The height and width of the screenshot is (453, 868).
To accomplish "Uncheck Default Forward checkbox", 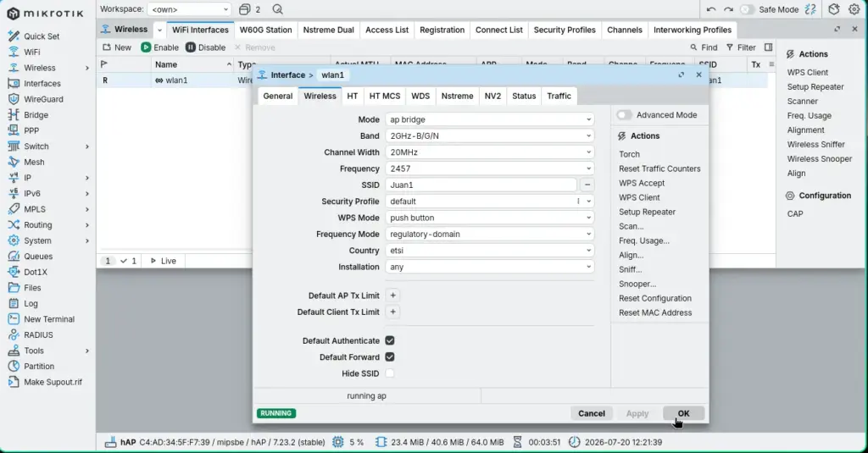I will [390, 357].
